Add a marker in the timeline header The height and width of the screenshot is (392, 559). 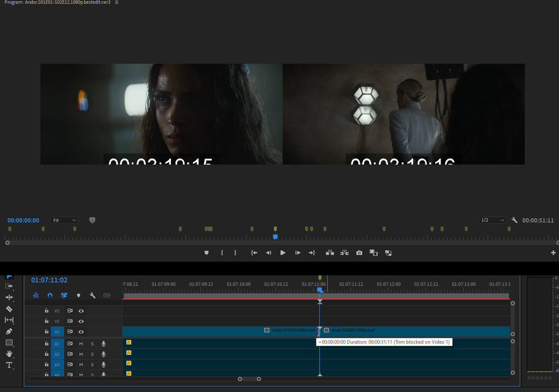click(78, 295)
